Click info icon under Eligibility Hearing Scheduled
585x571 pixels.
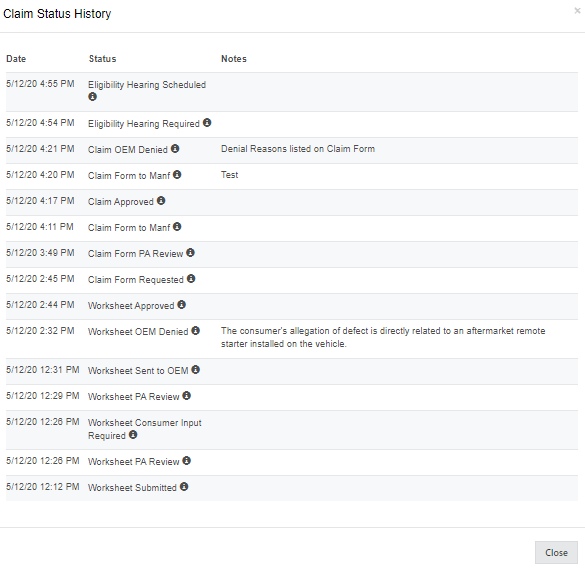pos(93,97)
